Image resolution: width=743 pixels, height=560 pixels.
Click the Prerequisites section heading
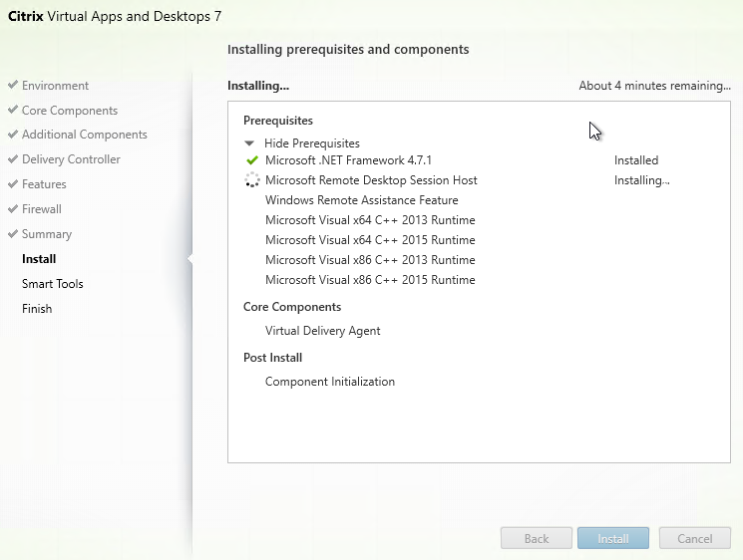click(278, 121)
